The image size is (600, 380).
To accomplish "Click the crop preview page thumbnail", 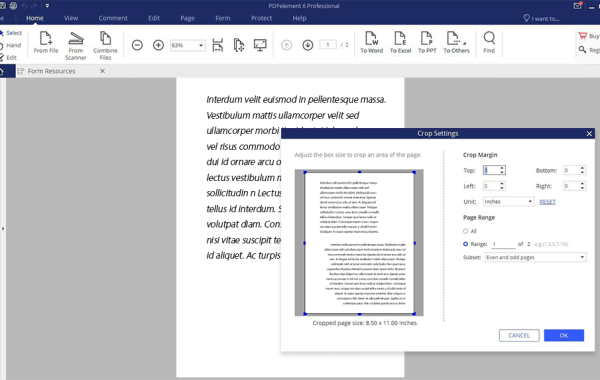I will point(359,243).
